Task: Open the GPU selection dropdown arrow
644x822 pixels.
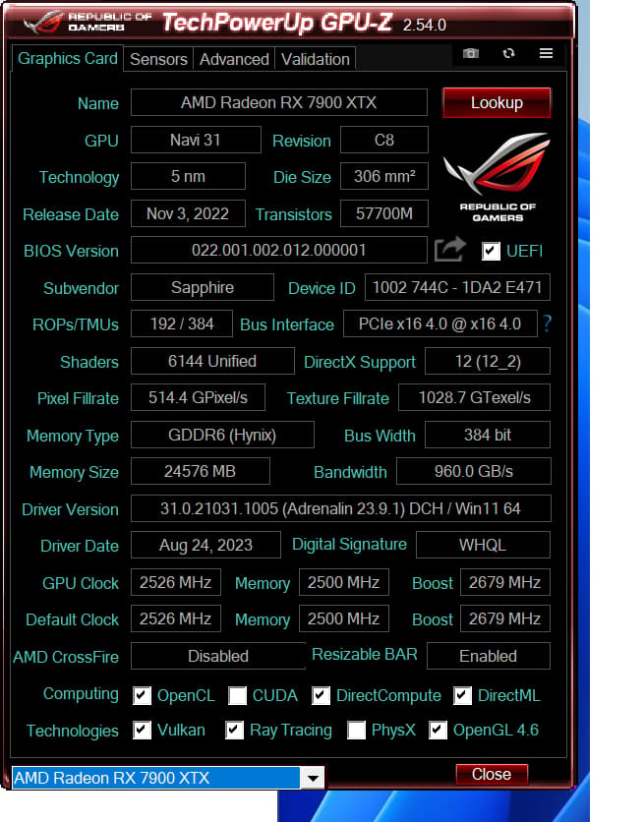Action: click(x=313, y=778)
